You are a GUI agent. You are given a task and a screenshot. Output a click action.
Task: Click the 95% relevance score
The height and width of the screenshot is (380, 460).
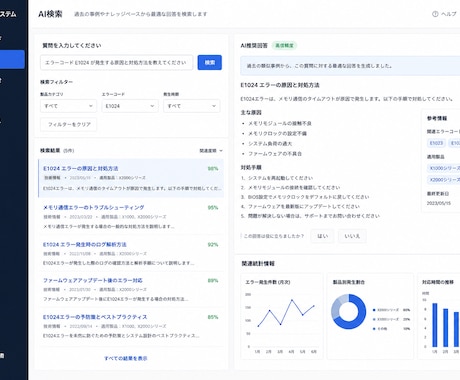point(213,207)
